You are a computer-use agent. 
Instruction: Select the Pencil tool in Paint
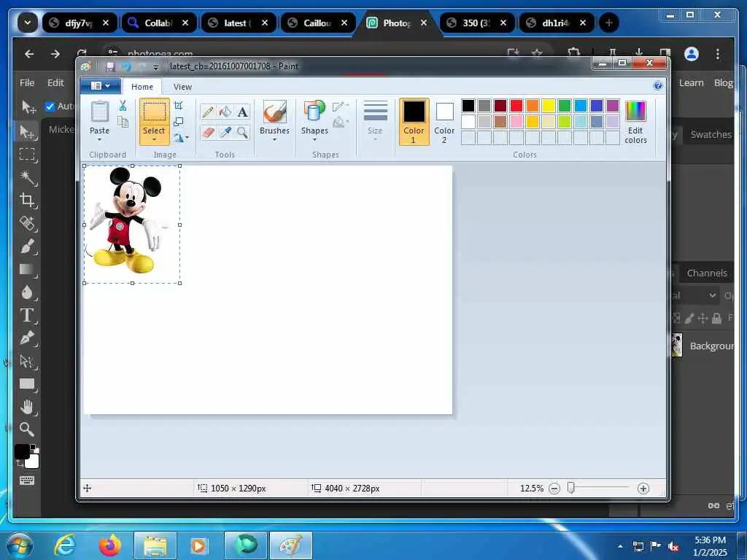tap(208, 112)
